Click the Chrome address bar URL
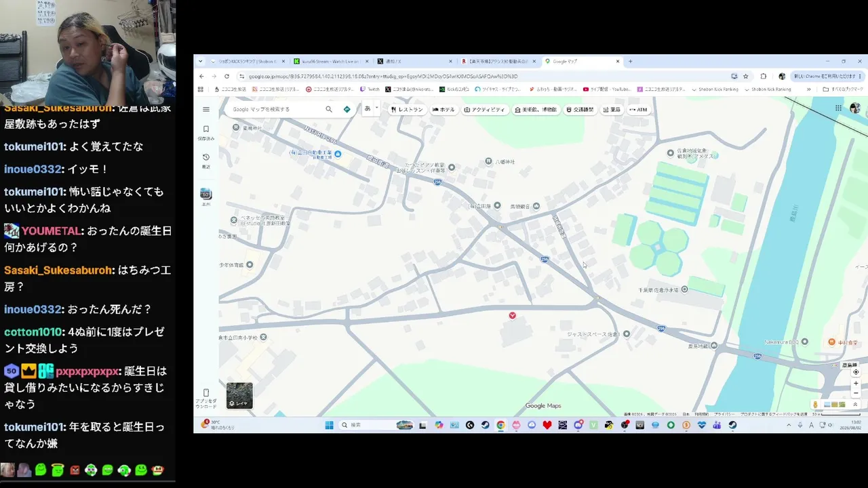This screenshot has height=488, width=868. tap(383, 77)
